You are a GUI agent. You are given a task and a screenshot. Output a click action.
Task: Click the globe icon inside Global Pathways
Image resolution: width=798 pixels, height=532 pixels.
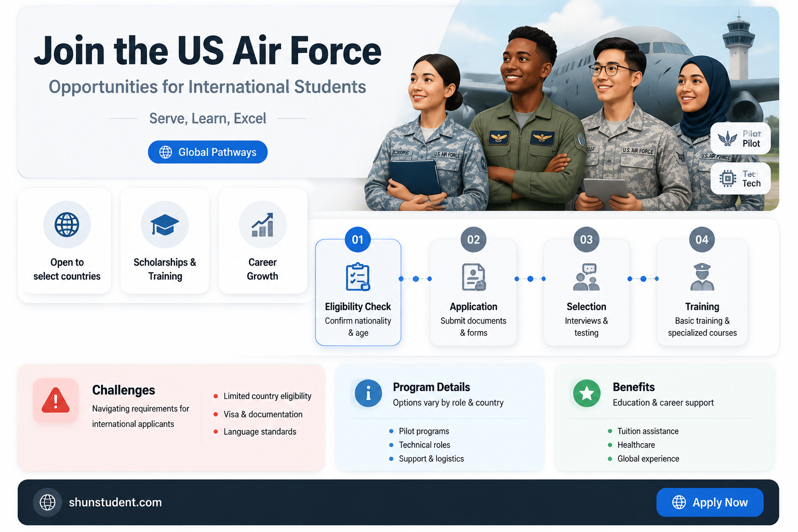[x=166, y=152]
